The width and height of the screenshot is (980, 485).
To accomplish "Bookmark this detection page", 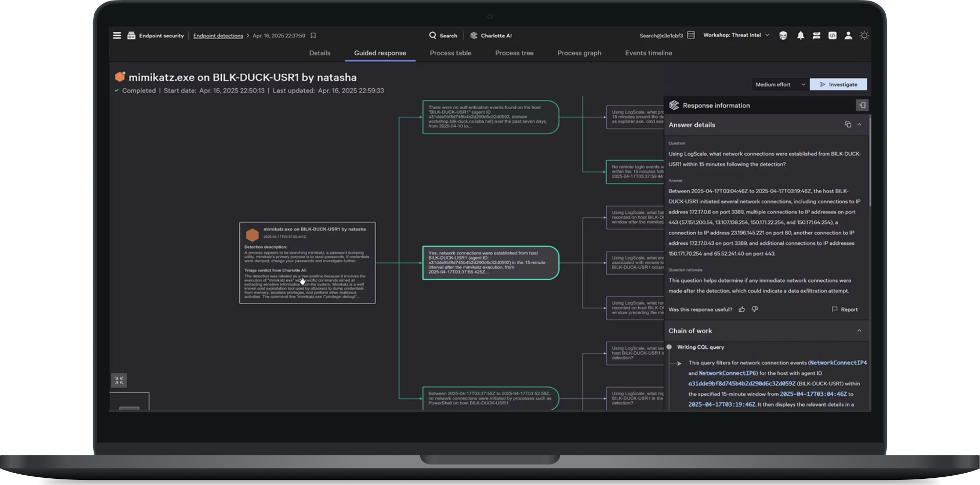I will pos(313,35).
